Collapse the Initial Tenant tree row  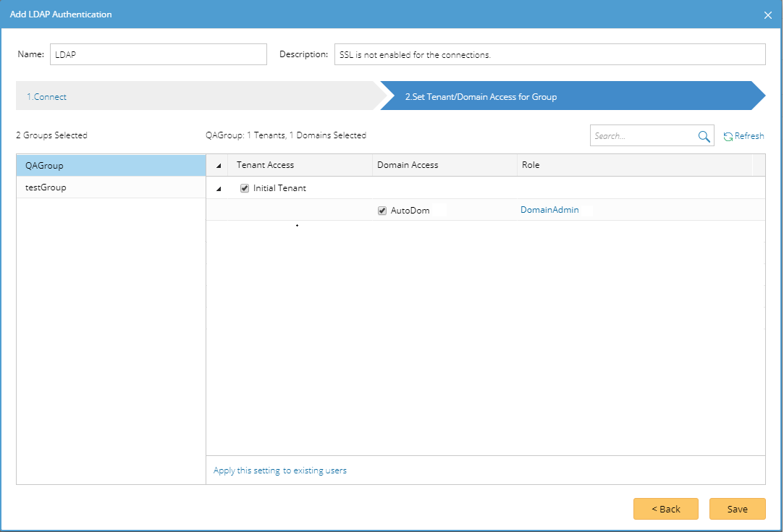219,189
